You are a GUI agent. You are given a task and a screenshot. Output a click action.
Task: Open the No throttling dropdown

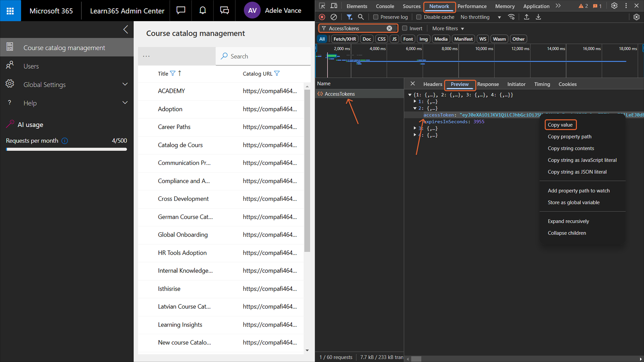click(480, 17)
